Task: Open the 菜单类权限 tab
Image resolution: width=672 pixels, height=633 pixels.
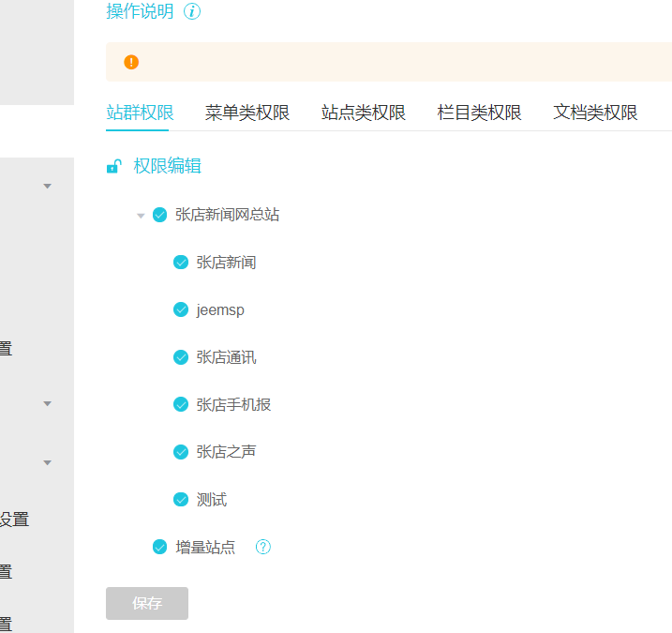Action: coord(247,113)
